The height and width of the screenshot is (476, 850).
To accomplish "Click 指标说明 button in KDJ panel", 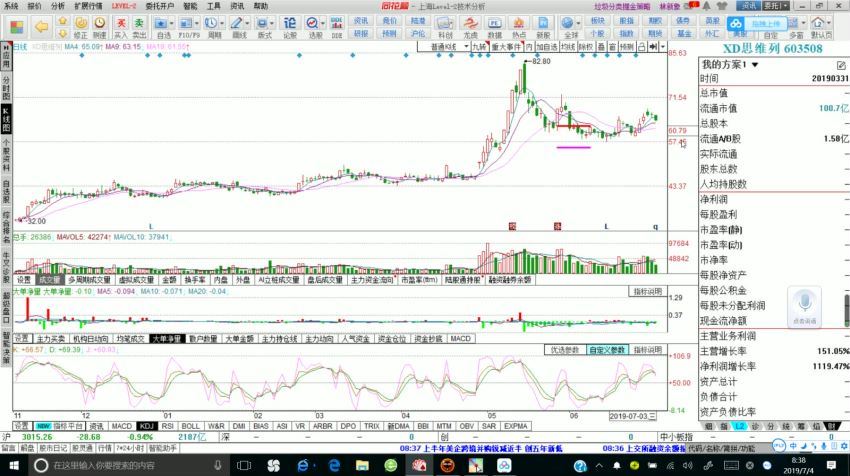I will [x=648, y=350].
